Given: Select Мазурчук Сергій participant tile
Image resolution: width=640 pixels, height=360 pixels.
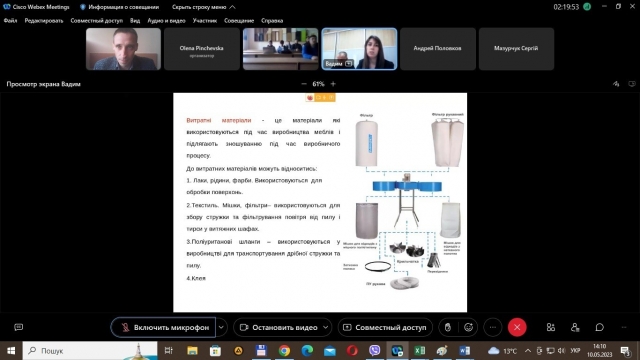Looking at the screenshot, I should 516,49.
